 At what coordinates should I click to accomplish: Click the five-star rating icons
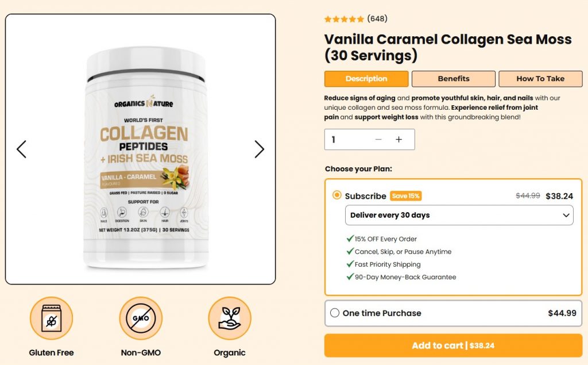point(344,19)
